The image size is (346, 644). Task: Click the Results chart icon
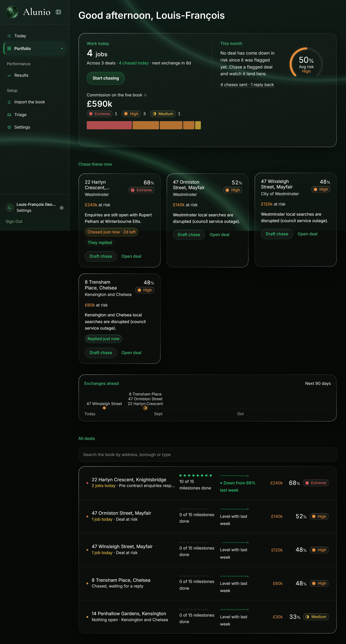pos(9,75)
